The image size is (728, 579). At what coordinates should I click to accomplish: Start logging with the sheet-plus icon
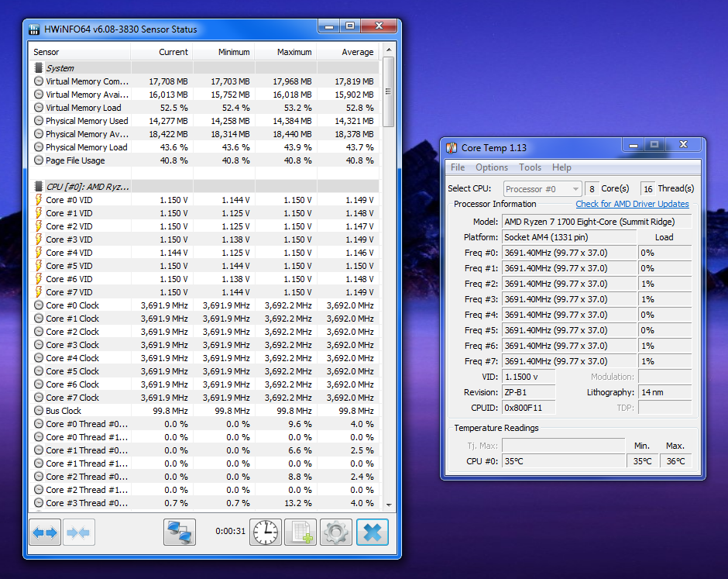pyautogui.click(x=300, y=532)
